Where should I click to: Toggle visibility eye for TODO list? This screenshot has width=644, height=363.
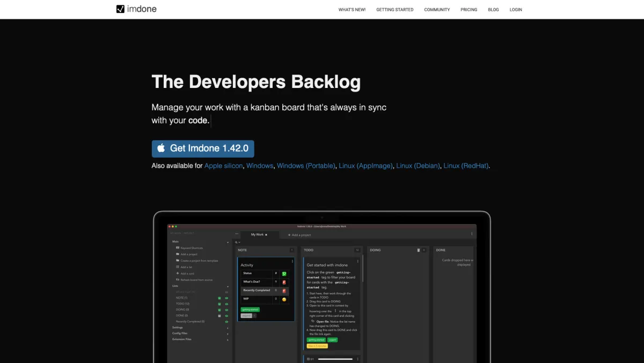pos(226,304)
